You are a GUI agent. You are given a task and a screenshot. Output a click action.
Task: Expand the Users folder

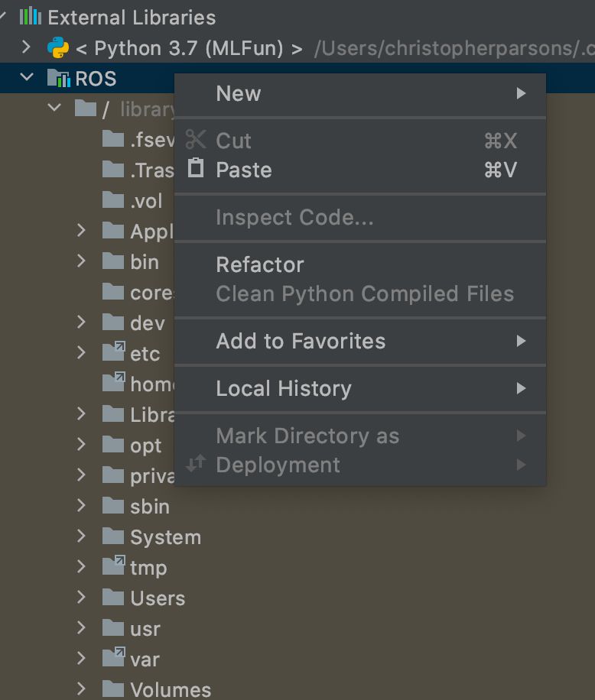[82, 598]
